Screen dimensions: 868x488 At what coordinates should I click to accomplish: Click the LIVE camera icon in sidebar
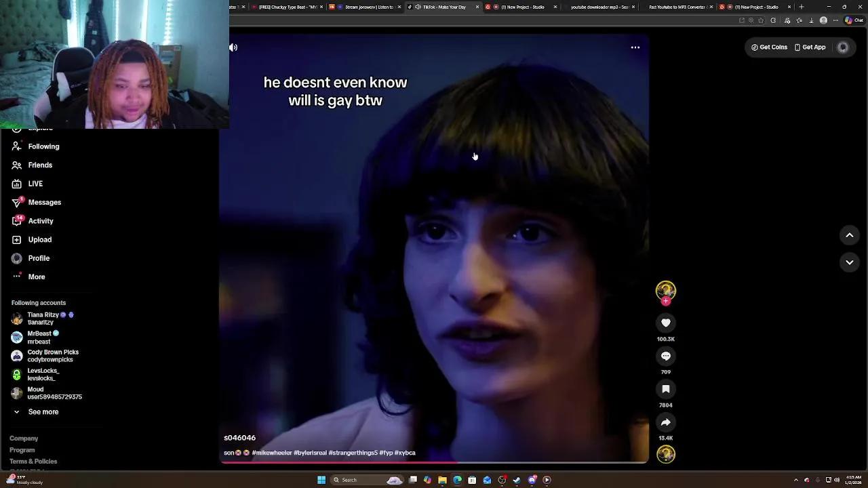tap(16, 184)
